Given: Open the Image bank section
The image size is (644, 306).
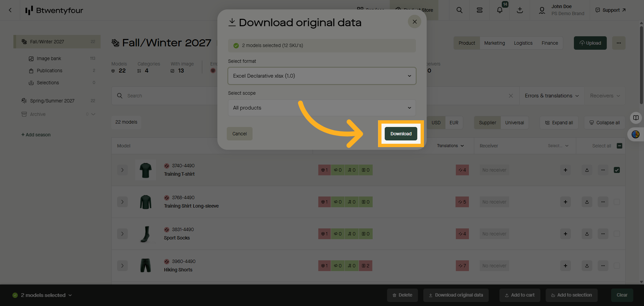Looking at the screenshot, I should pos(49,58).
